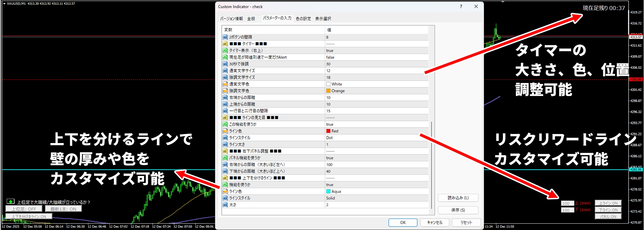Click the integer icon beside 右端からの距離 with value 10

(x=225, y=97)
